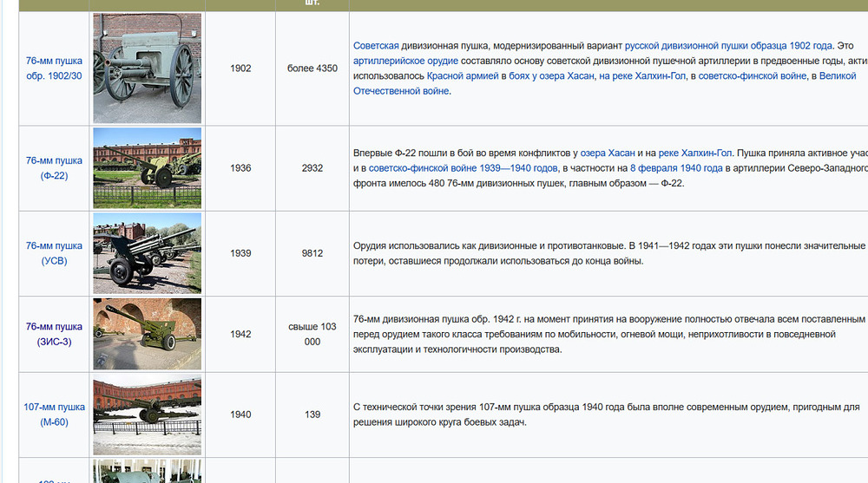Open the 76-мм пушка (Ф-22) link
Screen dimensions: 868x483
pyautogui.click(x=54, y=168)
